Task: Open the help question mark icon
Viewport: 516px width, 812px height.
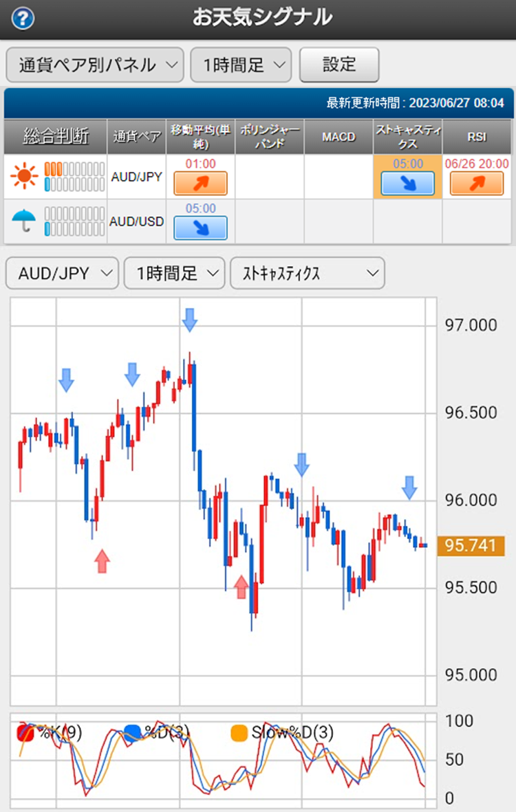Action: point(23,19)
